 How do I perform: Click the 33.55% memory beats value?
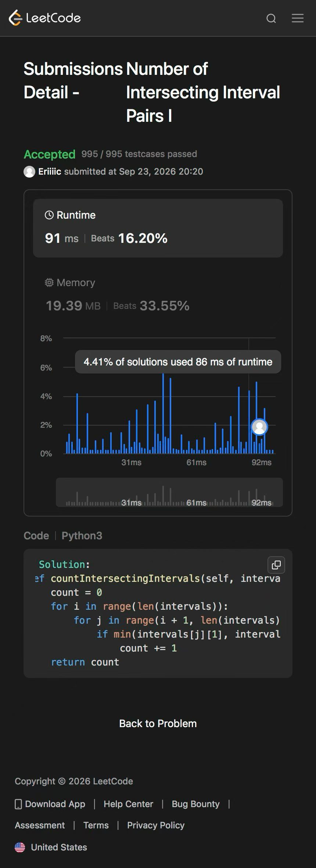click(x=165, y=306)
